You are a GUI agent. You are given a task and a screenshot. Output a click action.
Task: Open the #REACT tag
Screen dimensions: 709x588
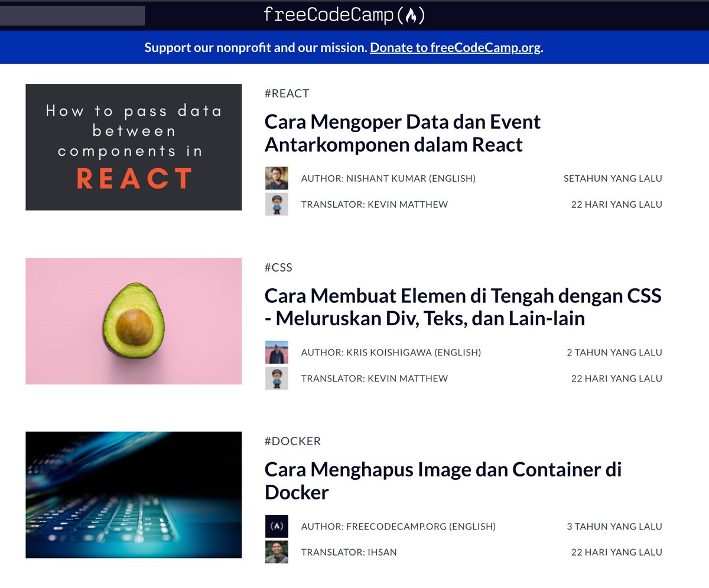coord(287,93)
